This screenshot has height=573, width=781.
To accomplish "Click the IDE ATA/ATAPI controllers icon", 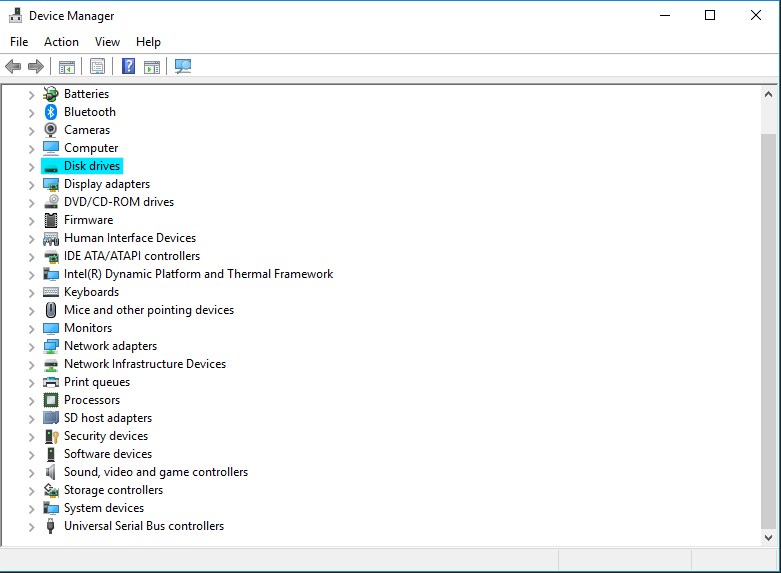I will coord(51,257).
